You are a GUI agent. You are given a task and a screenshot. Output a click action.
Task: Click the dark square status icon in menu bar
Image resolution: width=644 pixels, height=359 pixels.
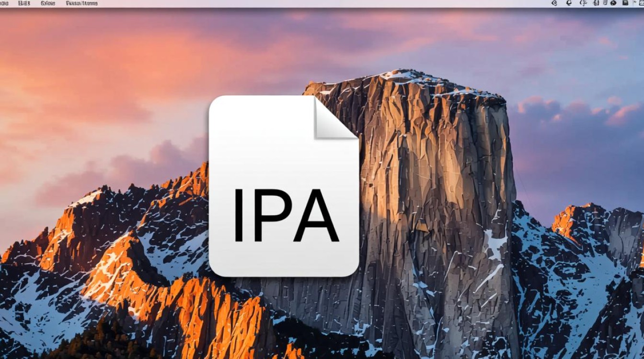(625, 3)
